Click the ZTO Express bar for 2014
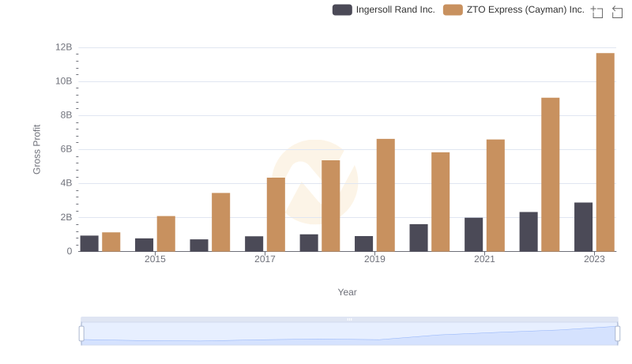Viewport: 632px width, 364px height. point(111,242)
